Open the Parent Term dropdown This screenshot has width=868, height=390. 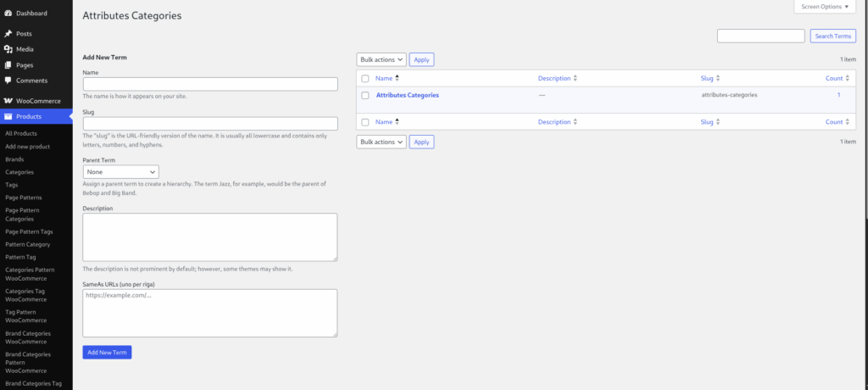tap(120, 172)
